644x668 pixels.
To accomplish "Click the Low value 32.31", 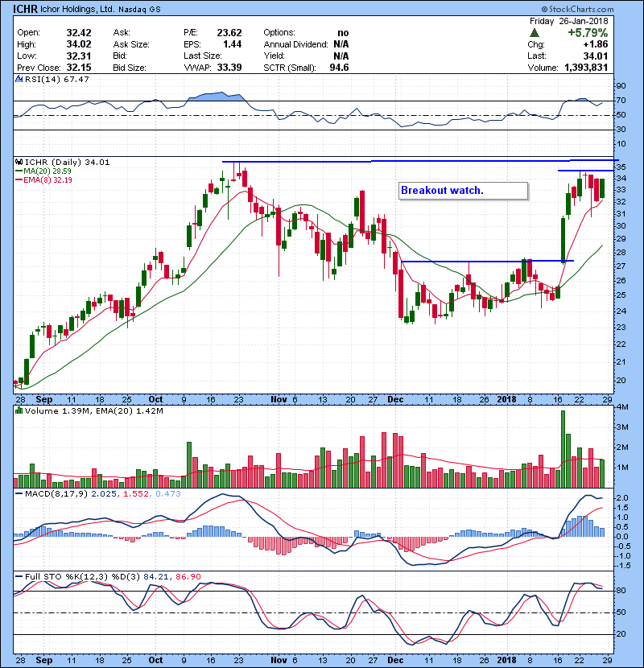I will [78, 56].
